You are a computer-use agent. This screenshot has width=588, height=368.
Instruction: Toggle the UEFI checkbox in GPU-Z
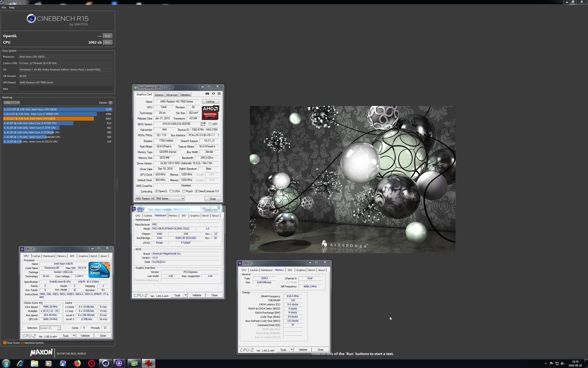tap(210, 124)
